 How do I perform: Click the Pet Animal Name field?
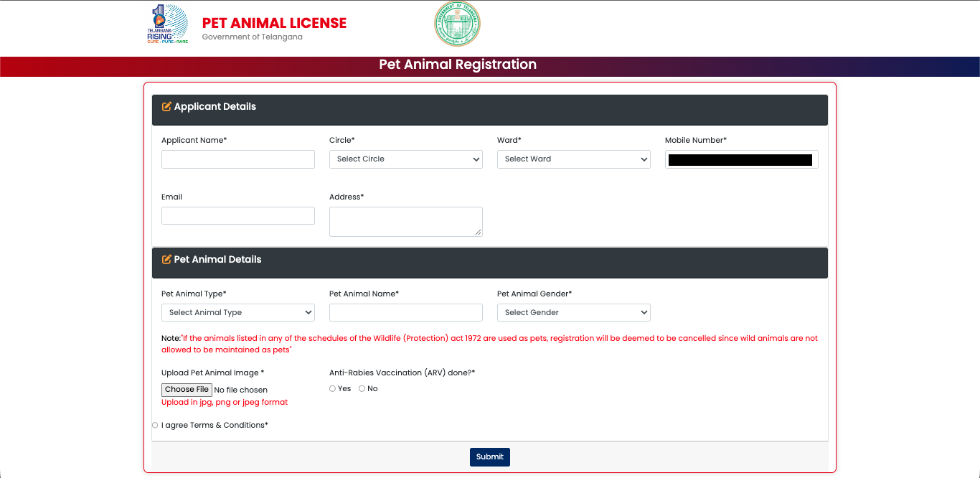coord(406,312)
